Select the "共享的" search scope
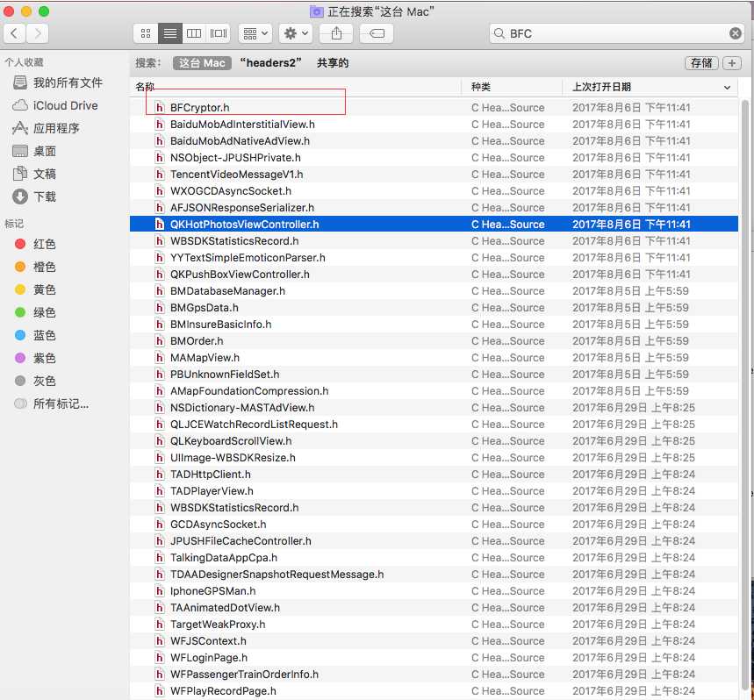 pyautogui.click(x=333, y=63)
